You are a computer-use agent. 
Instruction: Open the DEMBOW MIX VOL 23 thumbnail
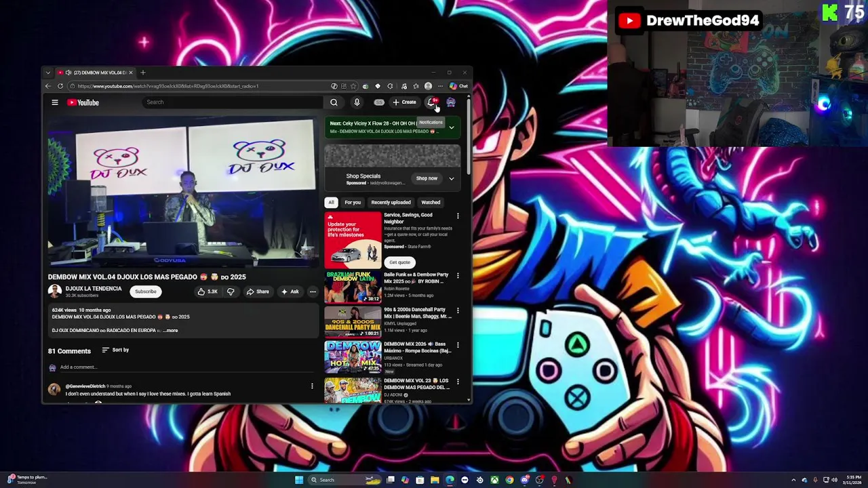point(353,390)
